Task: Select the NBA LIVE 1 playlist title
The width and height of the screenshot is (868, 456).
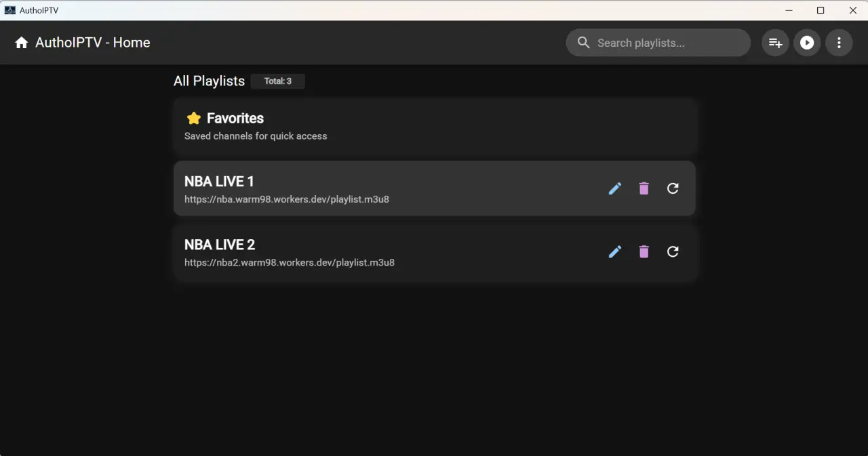Action: point(219,182)
